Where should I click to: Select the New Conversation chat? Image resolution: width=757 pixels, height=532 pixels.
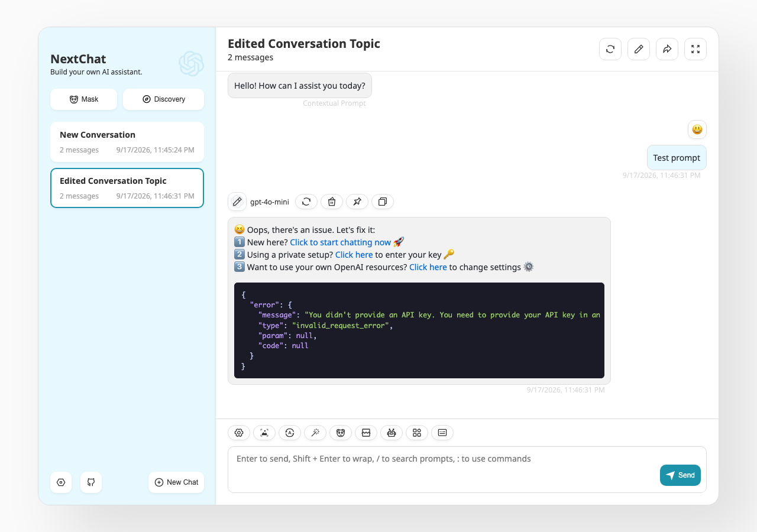pyautogui.click(x=127, y=142)
